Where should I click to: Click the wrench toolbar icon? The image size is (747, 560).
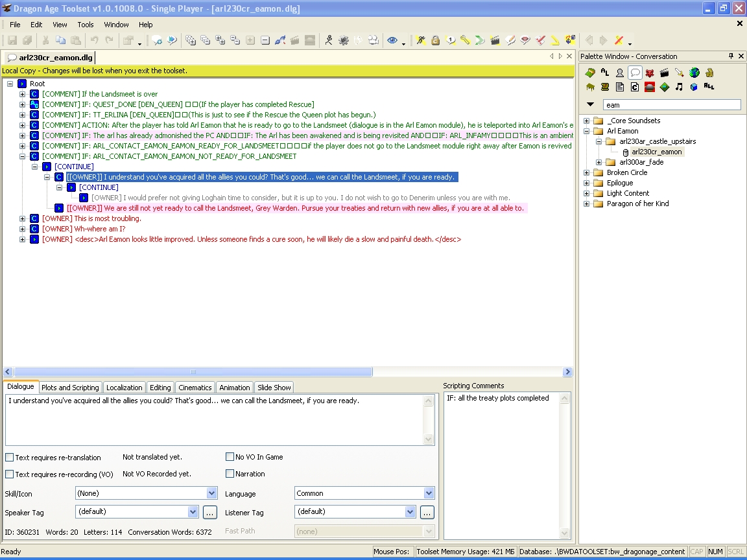coord(465,40)
